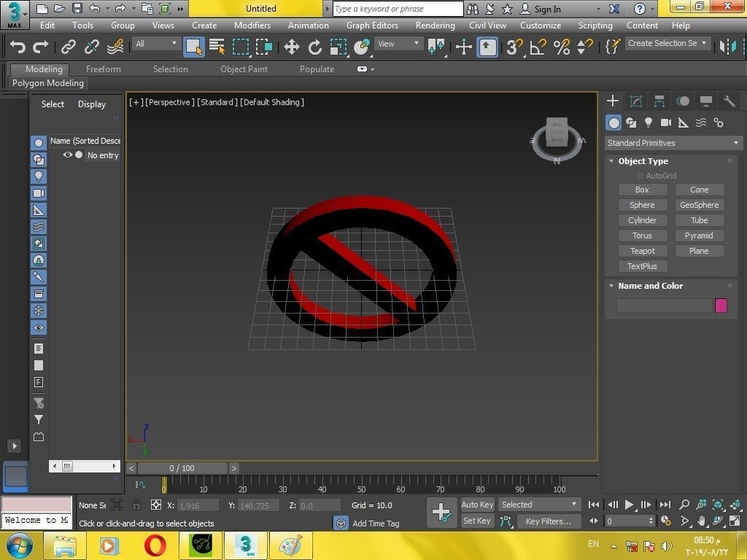The image size is (747, 560).
Task: Open the Modify command panel tab
Action: point(636,101)
